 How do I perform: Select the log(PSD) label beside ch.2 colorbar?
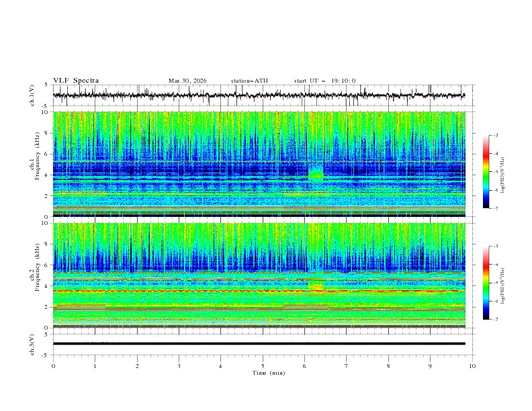click(503, 286)
